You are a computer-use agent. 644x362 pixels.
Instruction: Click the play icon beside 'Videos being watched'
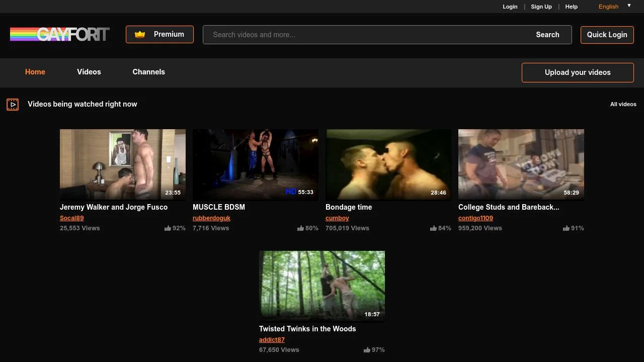tap(13, 104)
